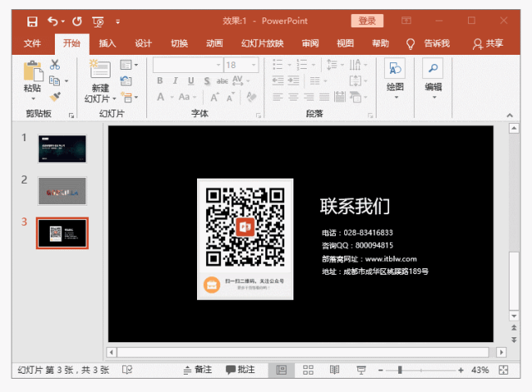
Task: Toggle the Notes (备注) pane
Action: point(197,370)
